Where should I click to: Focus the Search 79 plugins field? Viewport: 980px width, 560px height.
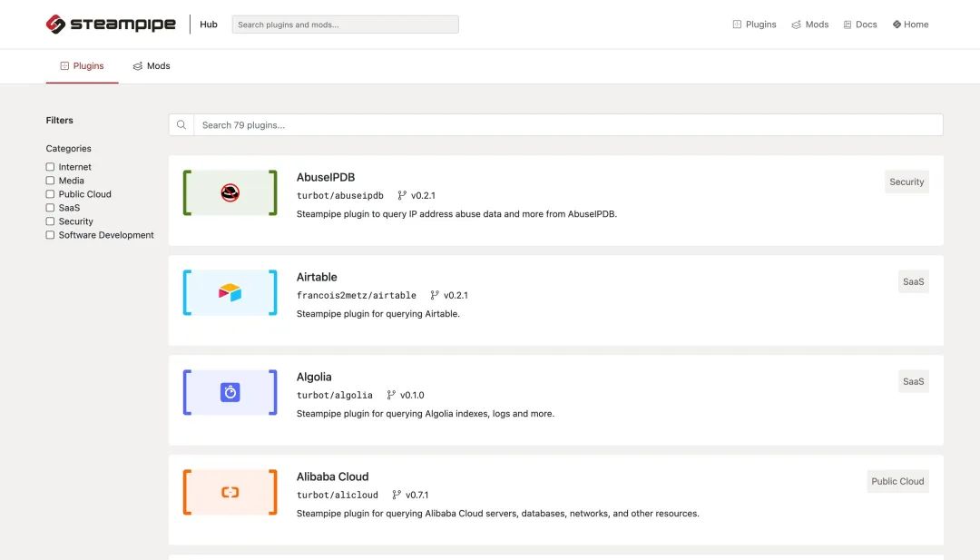pos(567,125)
